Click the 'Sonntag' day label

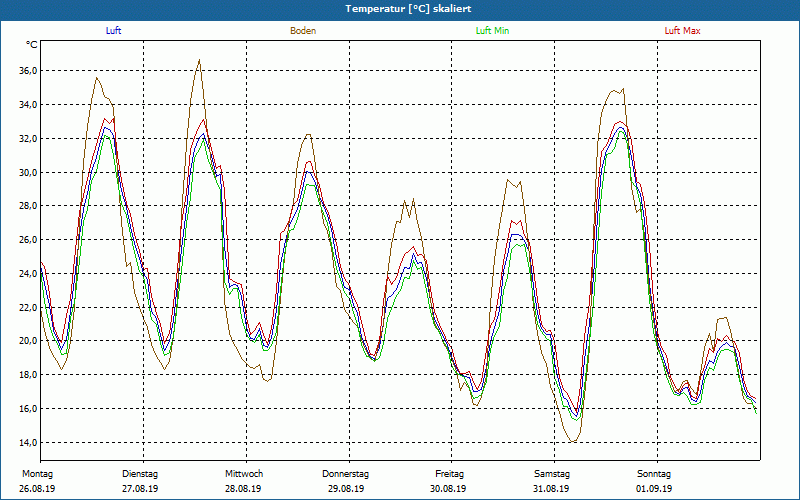654,474
